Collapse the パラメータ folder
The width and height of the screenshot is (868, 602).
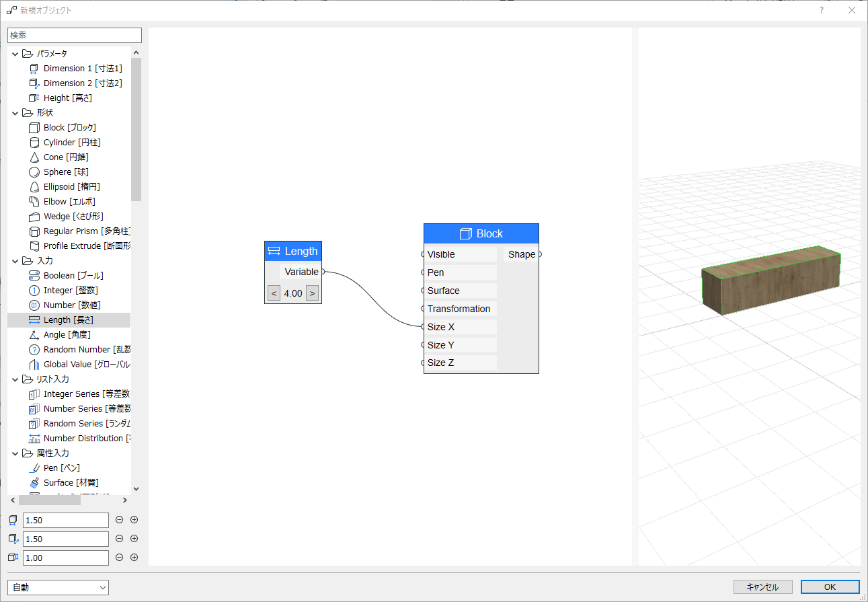click(15, 54)
